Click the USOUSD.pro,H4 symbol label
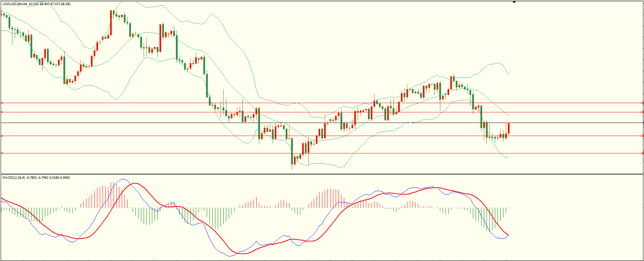Image resolution: width=644 pixels, height=261 pixels. (15, 4)
